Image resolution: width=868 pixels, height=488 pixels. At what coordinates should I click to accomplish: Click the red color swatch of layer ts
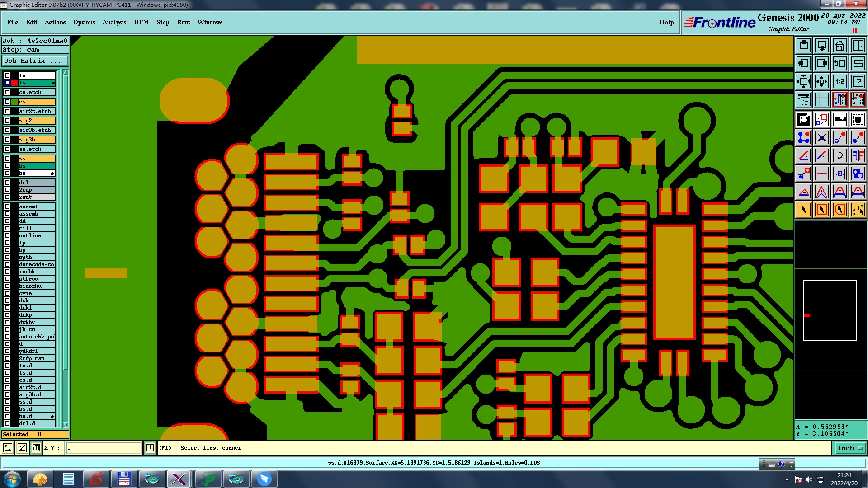pyautogui.click(x=14, y=83)
